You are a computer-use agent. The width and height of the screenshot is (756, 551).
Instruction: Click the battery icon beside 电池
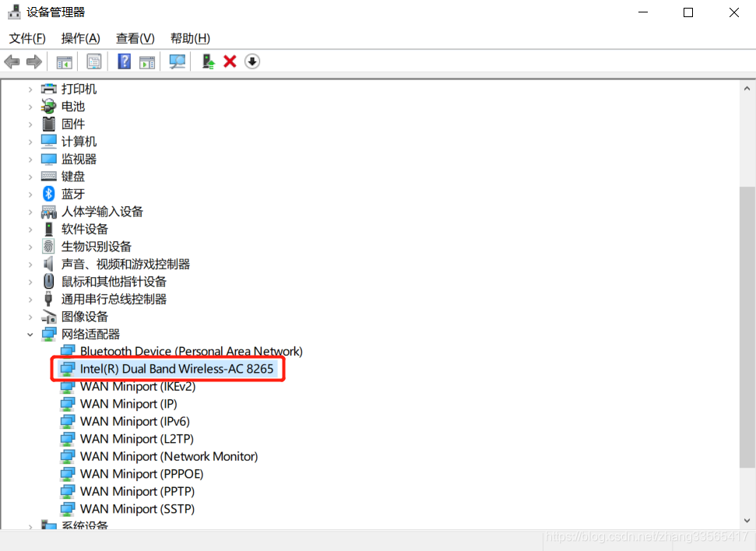(x=49, y=106)
